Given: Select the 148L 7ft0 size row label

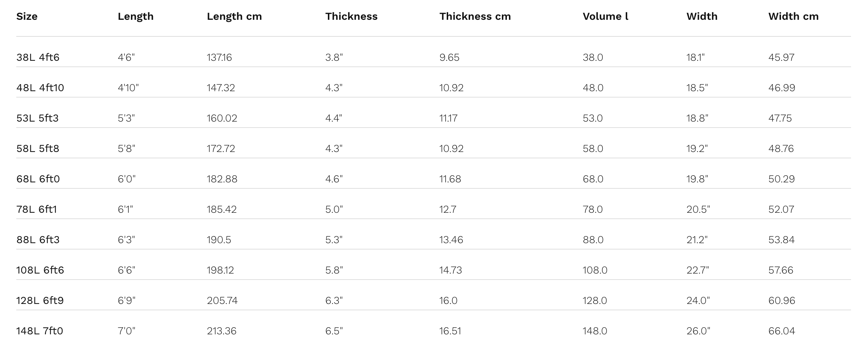Looking at the screenshot, I should pos(40,331).
